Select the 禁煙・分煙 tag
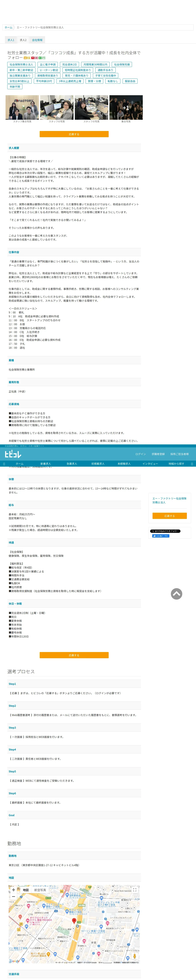The image size is (196, 980). (x=94, y=81)
